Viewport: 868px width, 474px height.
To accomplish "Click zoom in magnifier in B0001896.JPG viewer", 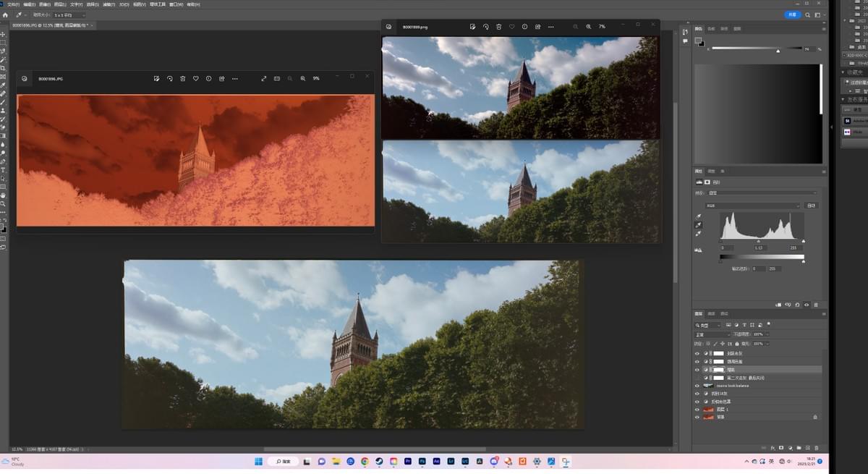I will (x=303, y=78).
